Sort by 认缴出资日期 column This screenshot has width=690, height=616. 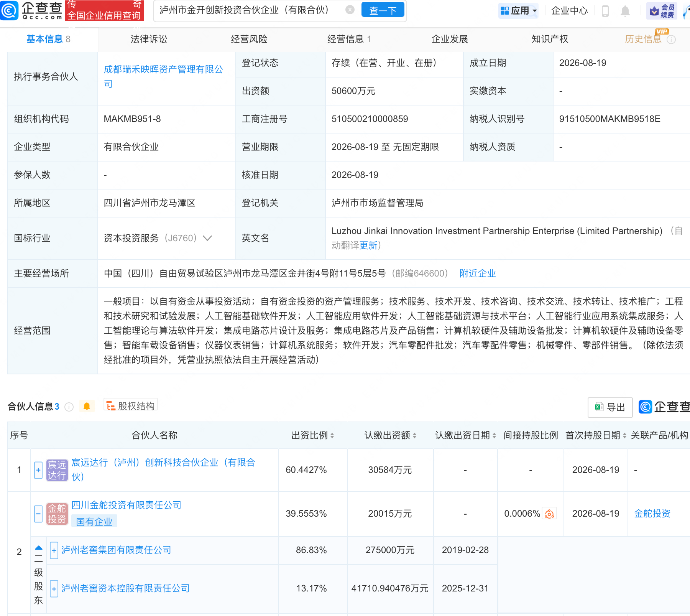494,436
